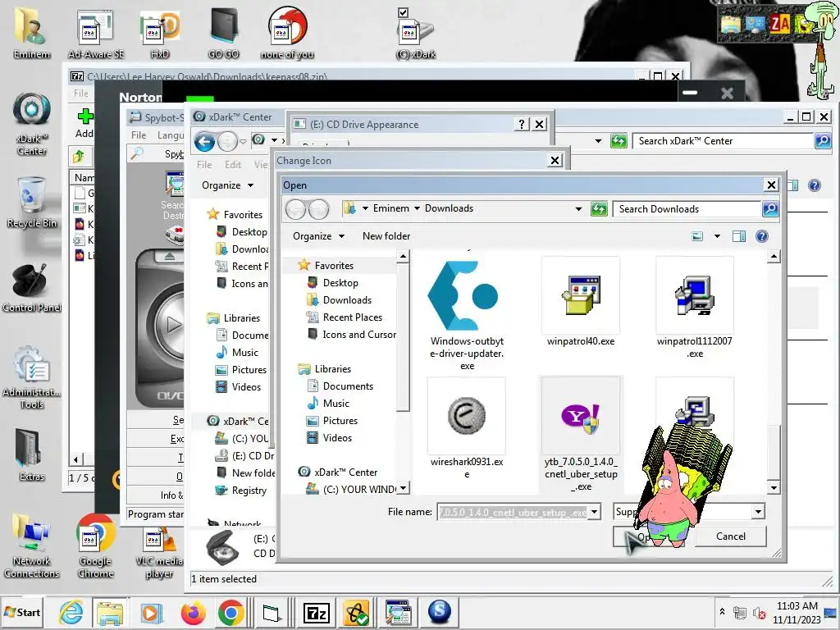Open File menu in 7-Zip window

(x=81, y=94)
